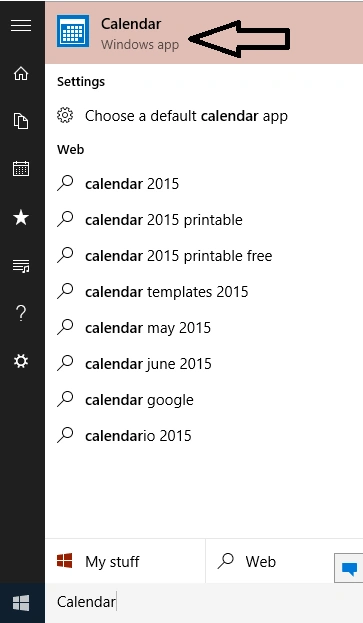Select the calendar 2015 web suggestion
The image size is (363, 623).
coord(204,184)
